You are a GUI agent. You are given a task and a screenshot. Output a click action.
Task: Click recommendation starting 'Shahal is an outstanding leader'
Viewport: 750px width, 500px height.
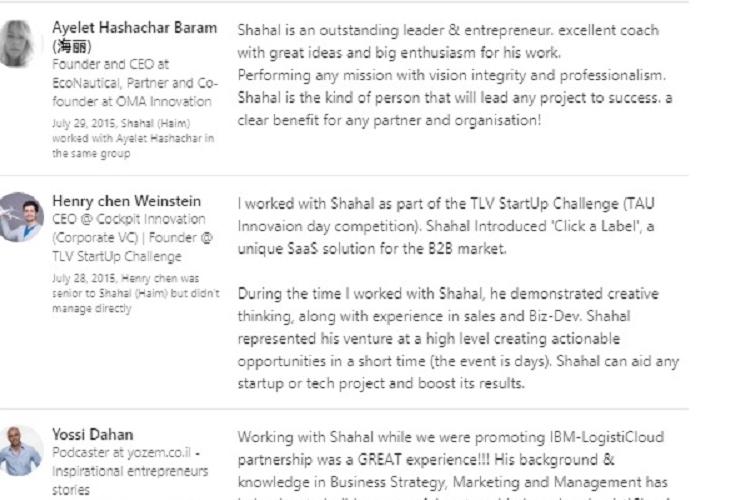455,75
